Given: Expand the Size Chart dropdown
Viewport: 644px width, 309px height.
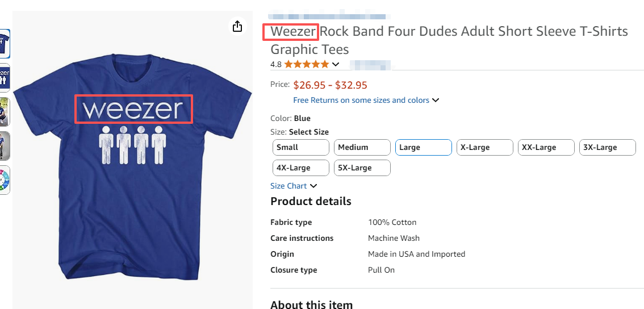Looking at the screenshot, I should coord(313,186).
